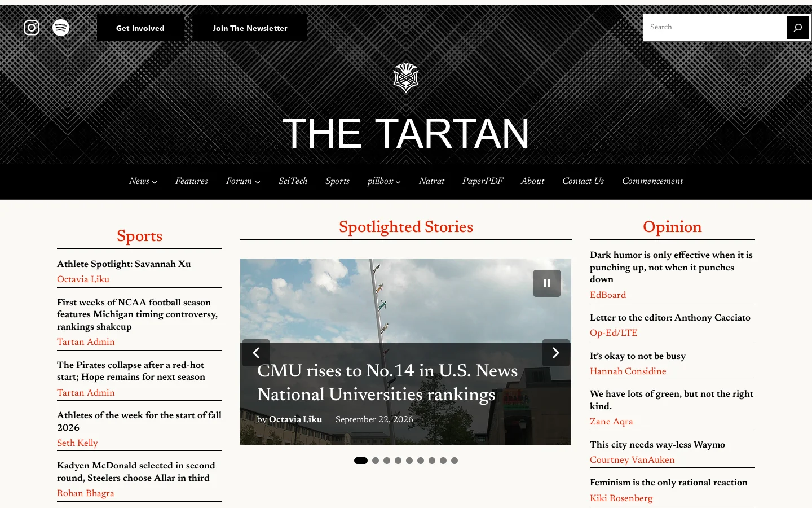Viewport: 812px width, 508px height.
Task: Pause the spotlight slideshow
Action: click(547, 283)
